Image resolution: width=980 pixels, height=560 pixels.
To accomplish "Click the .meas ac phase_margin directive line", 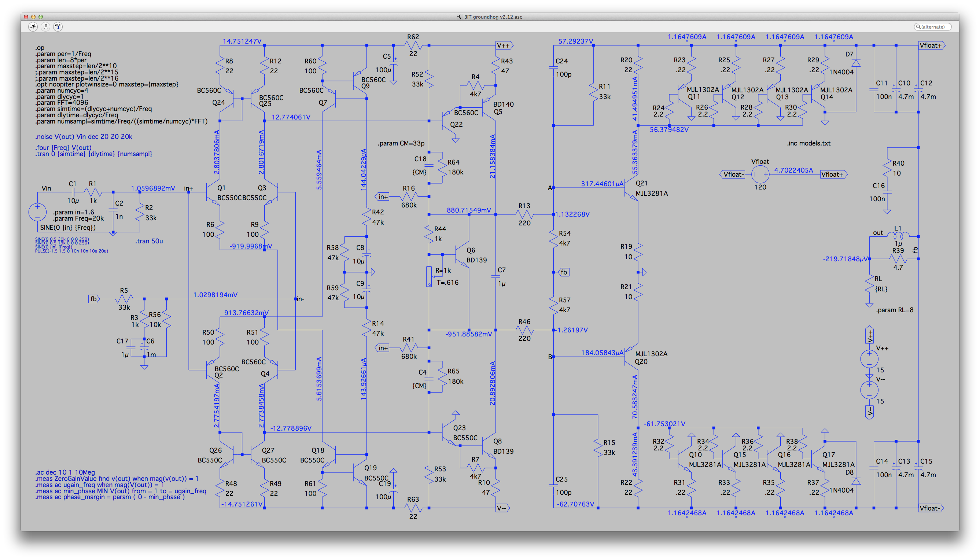I will tap(110, 497).
